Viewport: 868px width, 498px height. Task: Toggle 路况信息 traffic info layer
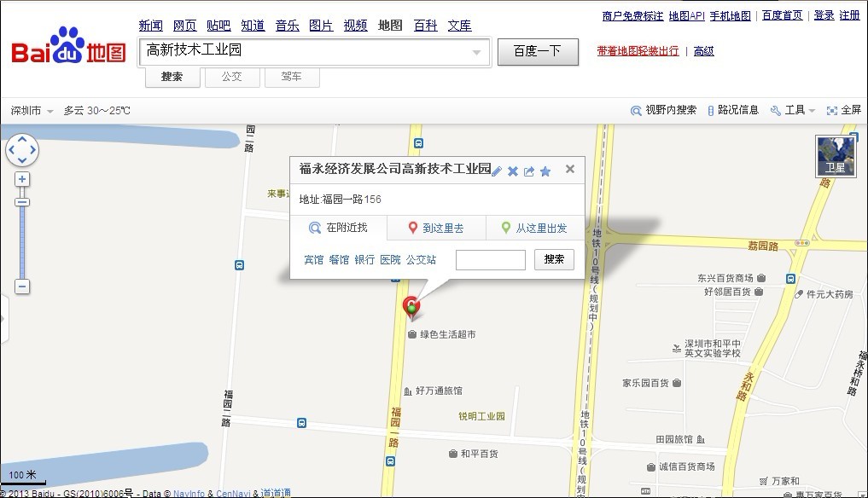[x=732, y=110]
